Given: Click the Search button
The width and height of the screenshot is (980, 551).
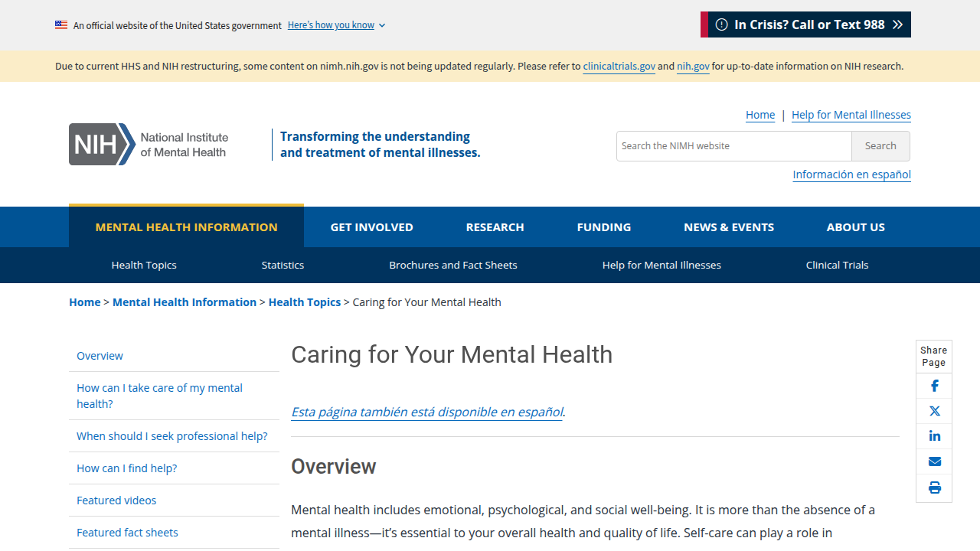Looking at the screenshot, I should [880, 146].
